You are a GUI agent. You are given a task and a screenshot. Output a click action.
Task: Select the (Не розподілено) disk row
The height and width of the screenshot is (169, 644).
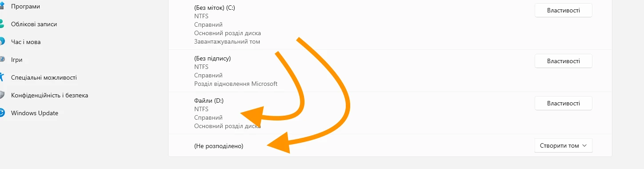(x=390, y=145)
